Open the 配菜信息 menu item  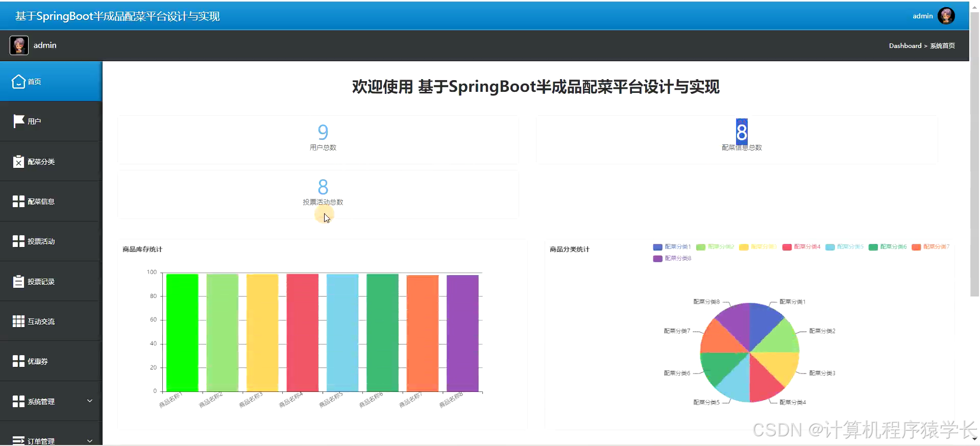tap(51, 202)
